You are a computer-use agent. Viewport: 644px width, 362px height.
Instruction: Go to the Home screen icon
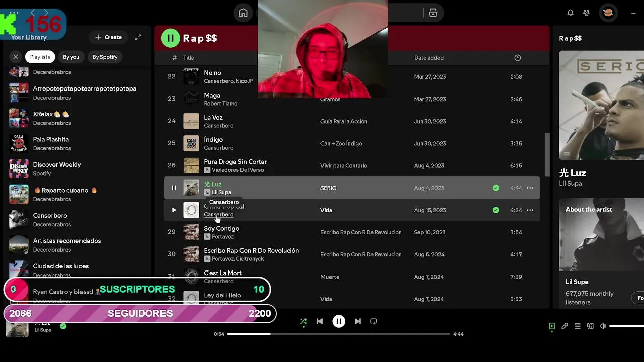coord(243,13)
